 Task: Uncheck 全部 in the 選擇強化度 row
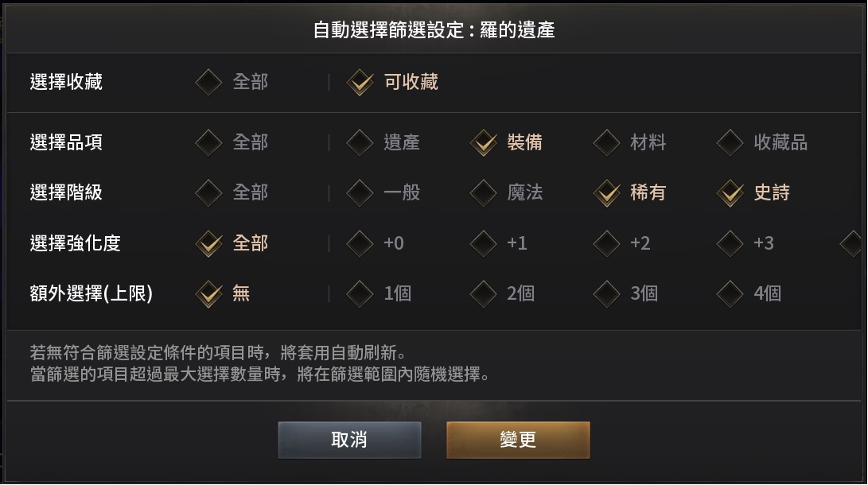[x=209, y=243]
